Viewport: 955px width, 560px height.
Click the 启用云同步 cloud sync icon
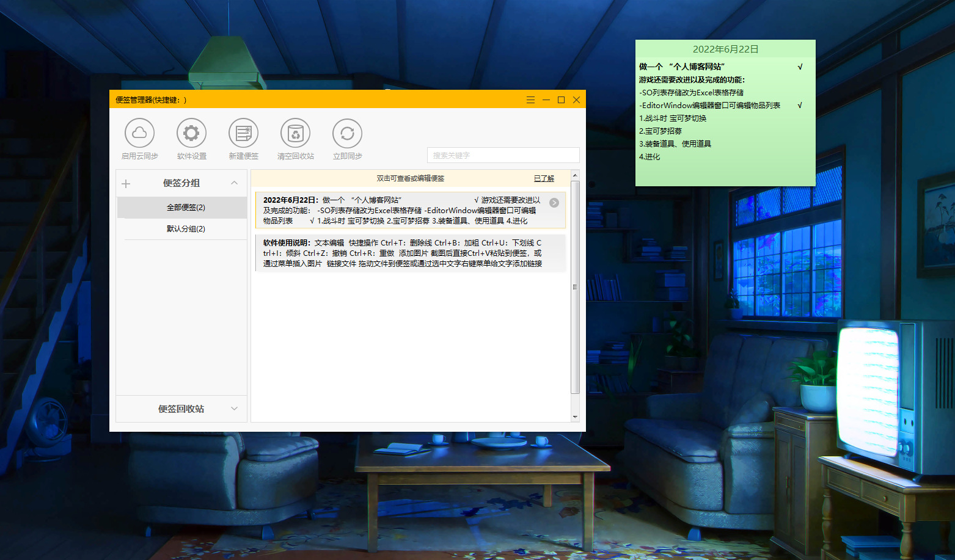139,133
